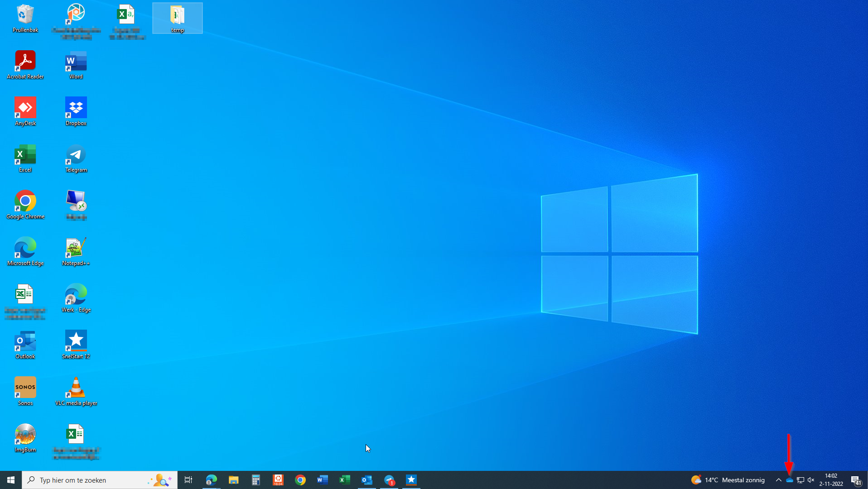Open Word from the taskbar
This screenshot has height=489, width=868.
point(323,480)
